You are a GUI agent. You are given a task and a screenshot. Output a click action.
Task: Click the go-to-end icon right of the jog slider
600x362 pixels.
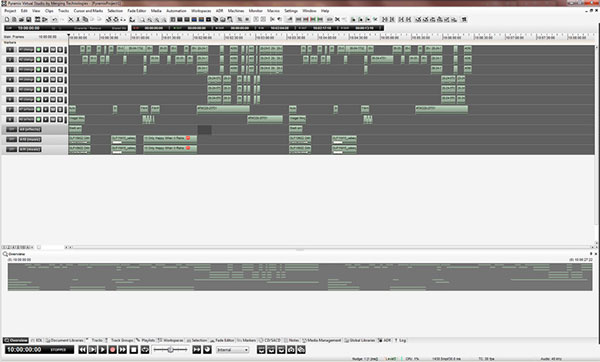coord(197,349)
